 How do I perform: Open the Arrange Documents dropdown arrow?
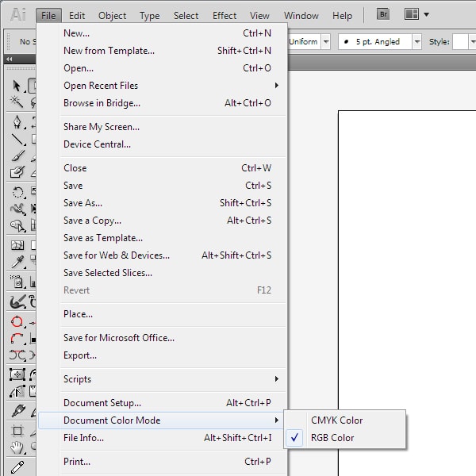[426, 14]
